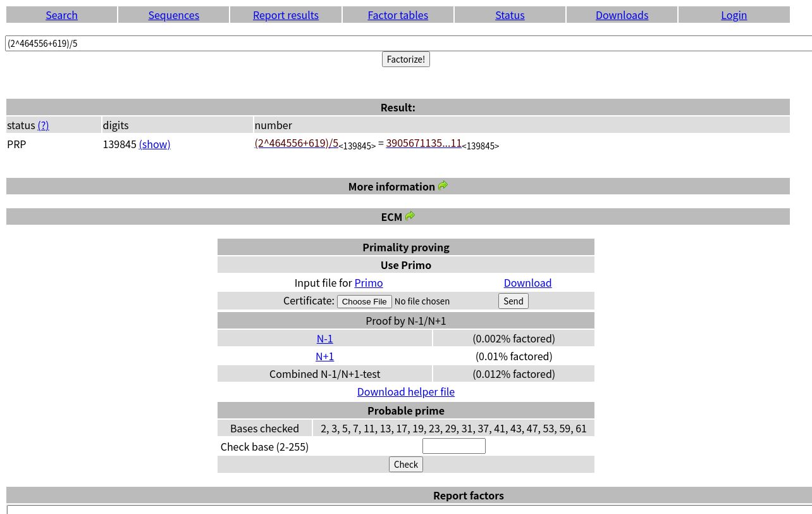The image size is (812, 514).
Task: Click the Check button
Action: (406, 465)
